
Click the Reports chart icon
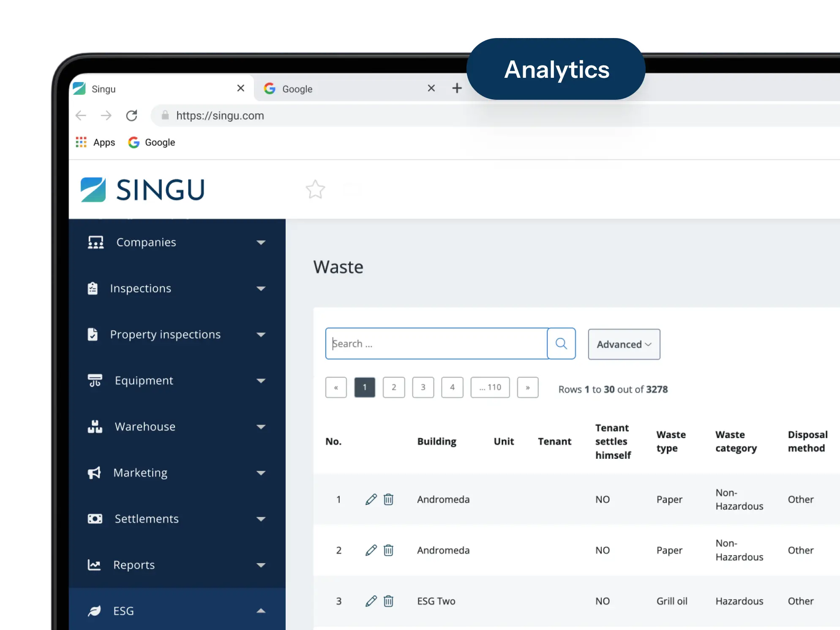pyautogui.click(x=94, y=565)
